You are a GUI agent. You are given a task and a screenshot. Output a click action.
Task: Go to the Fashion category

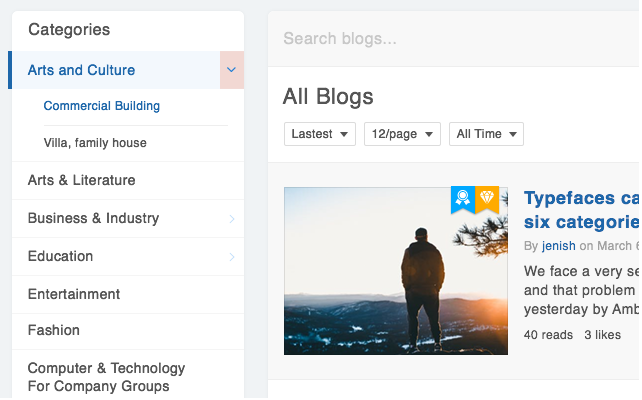pyautogui.click(x=54, y=330)
